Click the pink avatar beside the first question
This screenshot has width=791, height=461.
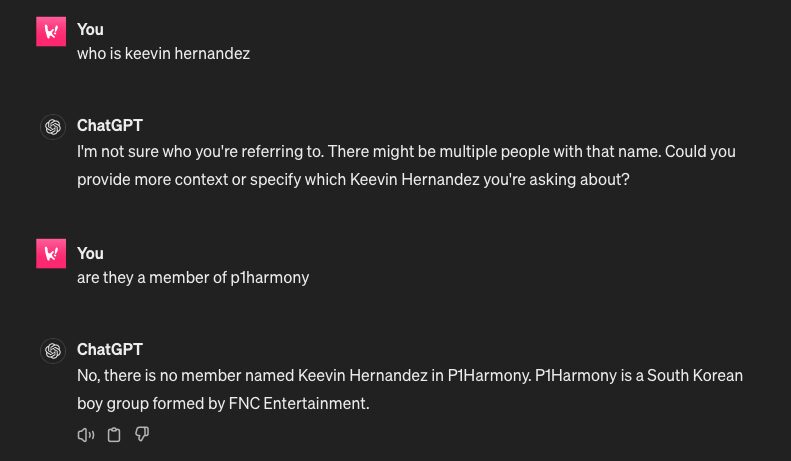pos(50,32)
